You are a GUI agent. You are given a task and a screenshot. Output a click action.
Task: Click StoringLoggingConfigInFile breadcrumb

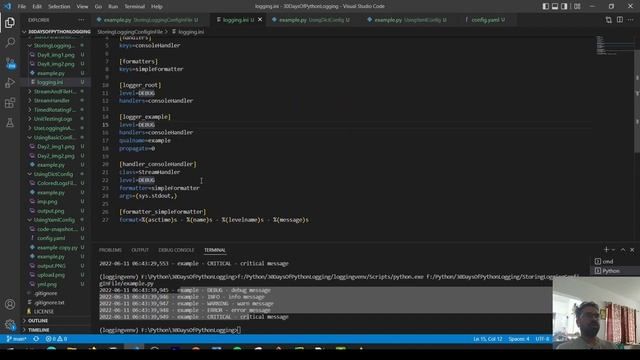[x=130, y=31]
